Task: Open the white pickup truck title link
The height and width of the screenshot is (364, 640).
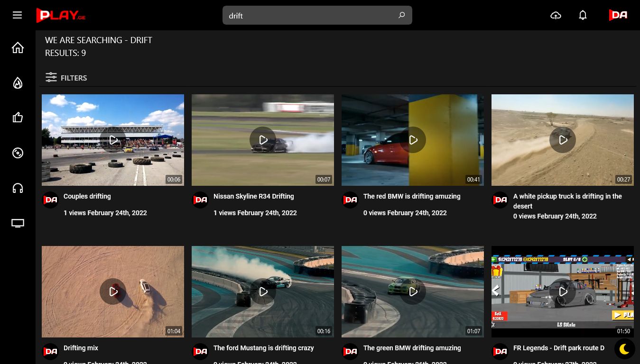Action: (x=567, y=201)
